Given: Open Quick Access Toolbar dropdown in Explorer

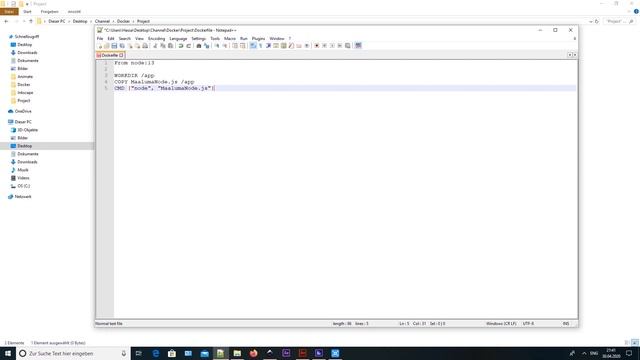Looking at the screenshot, I should [27, 4].
